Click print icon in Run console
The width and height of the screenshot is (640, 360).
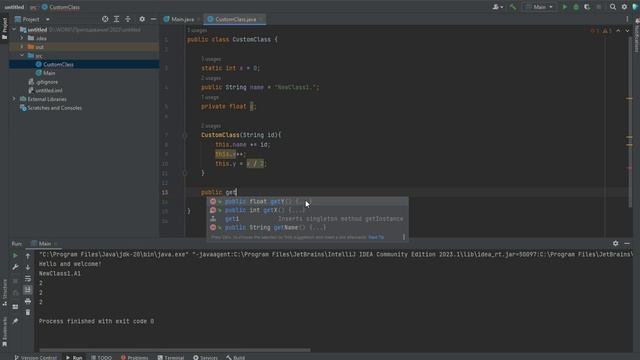tap(28, 301)
